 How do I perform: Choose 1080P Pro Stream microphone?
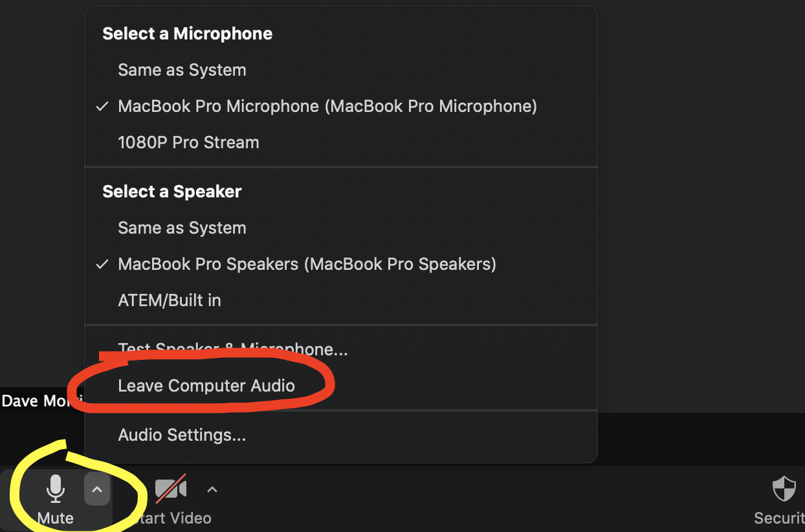click(341, 142)
